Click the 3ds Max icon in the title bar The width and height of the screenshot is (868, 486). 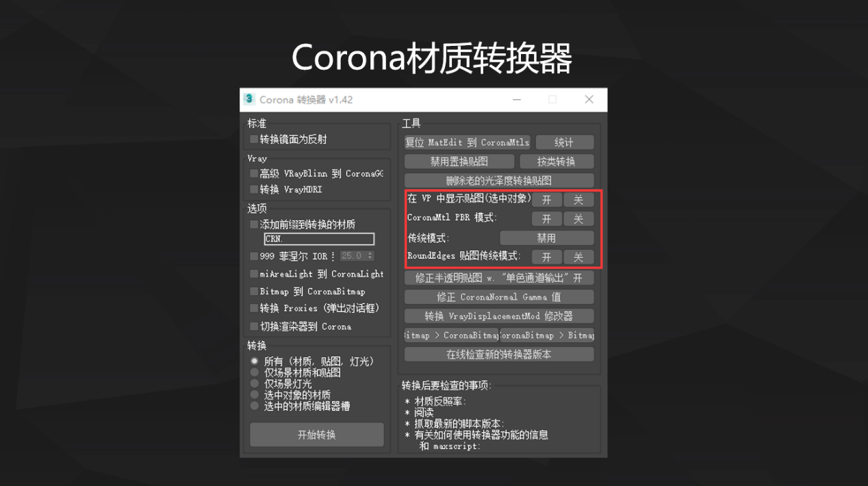249,99
